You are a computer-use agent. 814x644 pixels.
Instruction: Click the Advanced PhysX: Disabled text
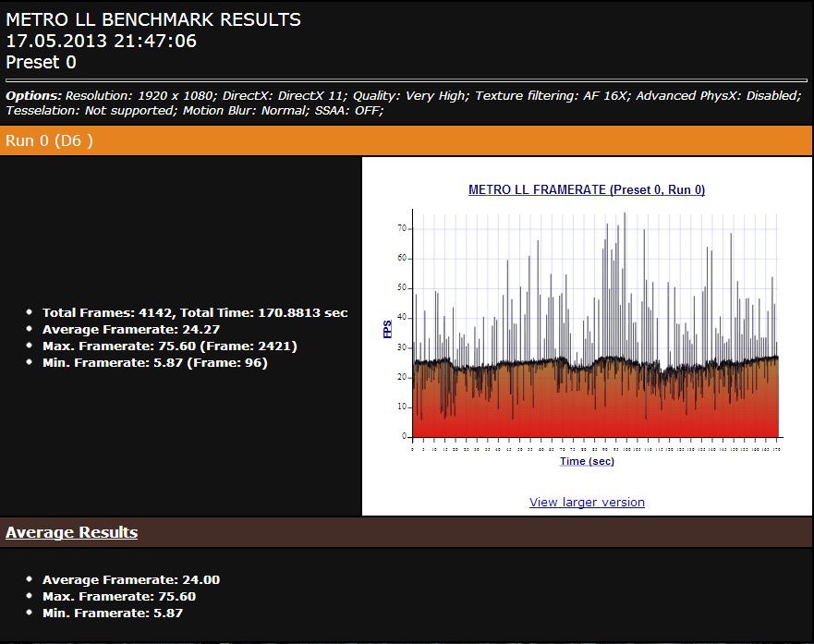[717, 96]
